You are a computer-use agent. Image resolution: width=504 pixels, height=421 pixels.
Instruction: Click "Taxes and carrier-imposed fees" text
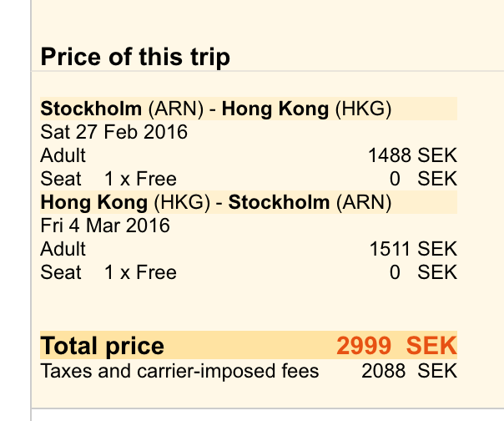(180, 370)
